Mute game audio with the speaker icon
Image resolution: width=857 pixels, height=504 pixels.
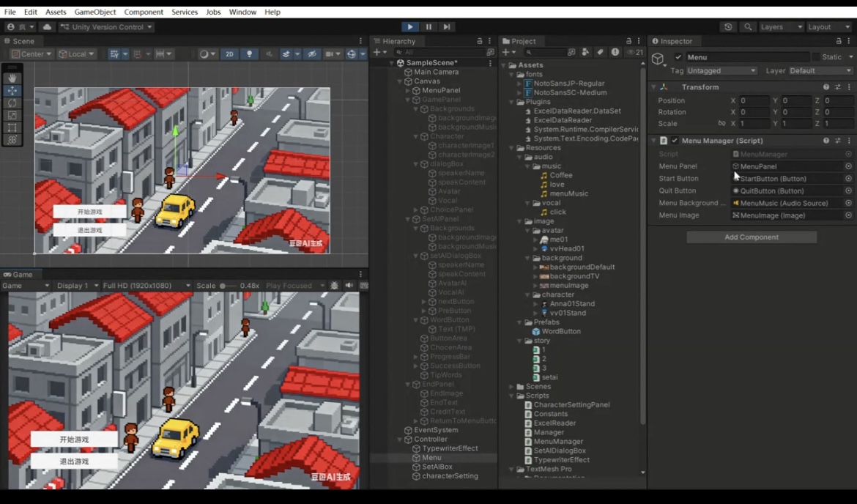349,286
